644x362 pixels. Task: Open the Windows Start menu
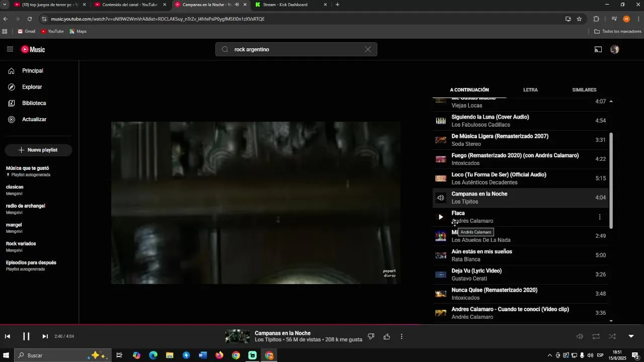point(6,355)
